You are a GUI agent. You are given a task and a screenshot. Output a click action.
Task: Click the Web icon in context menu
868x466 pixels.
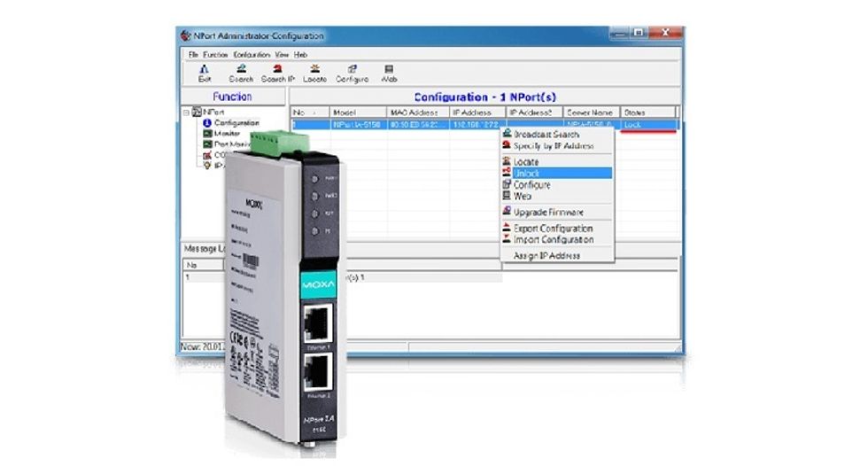[507, 196]
